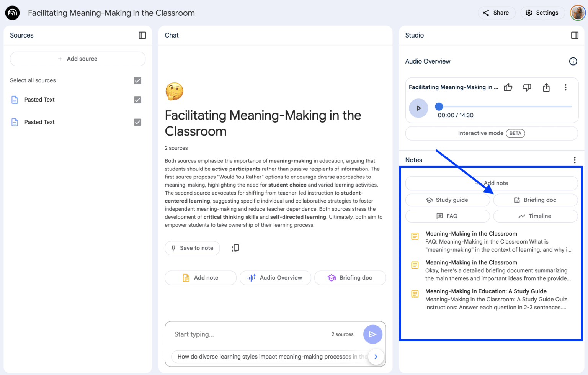The height and width of the screenshot is (375, 588).
Task: Dislike the Audio Overview with thumbs down
Action: coord(527,87)
